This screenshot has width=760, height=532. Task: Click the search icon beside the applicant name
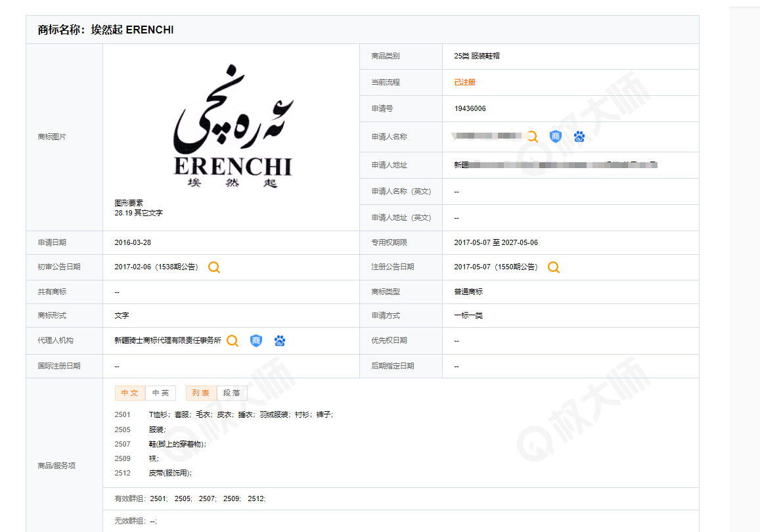tap(532, 137)
